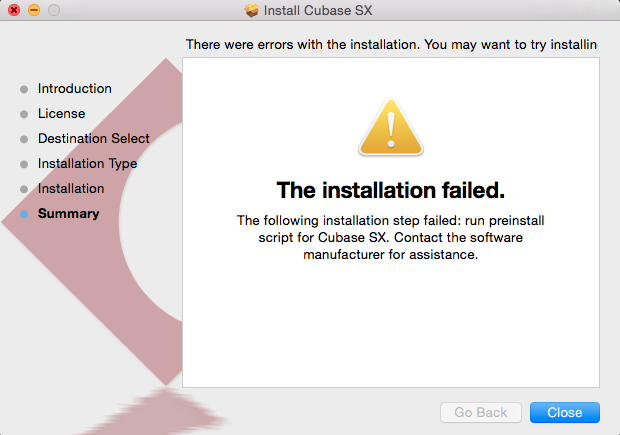The height and width of the screenshot is (435, 620).
Task: Click the bullet beside the Installation step
Action: pos(24,189)
